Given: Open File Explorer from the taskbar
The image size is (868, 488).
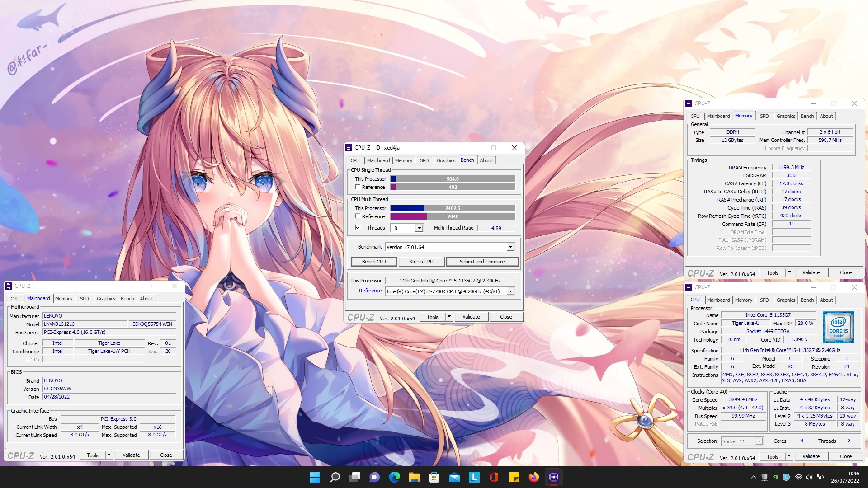Looking at the screenshot, I should (415, 477).
